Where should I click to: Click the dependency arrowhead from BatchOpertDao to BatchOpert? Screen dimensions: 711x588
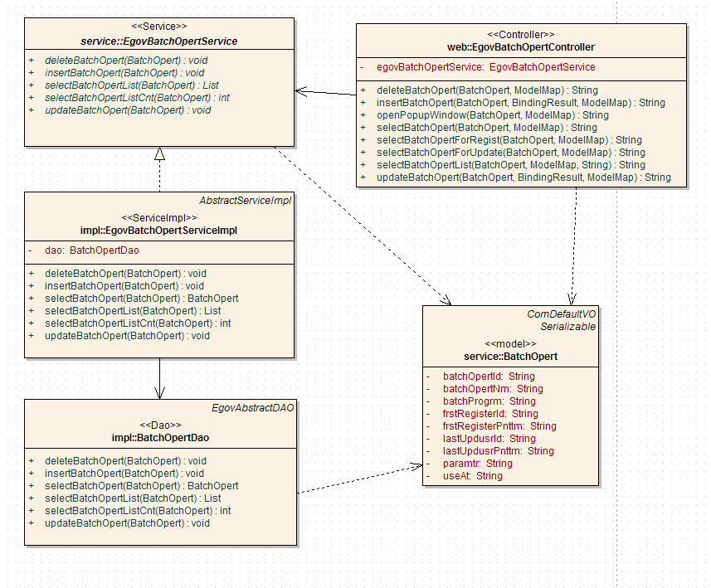click(417, 466)
